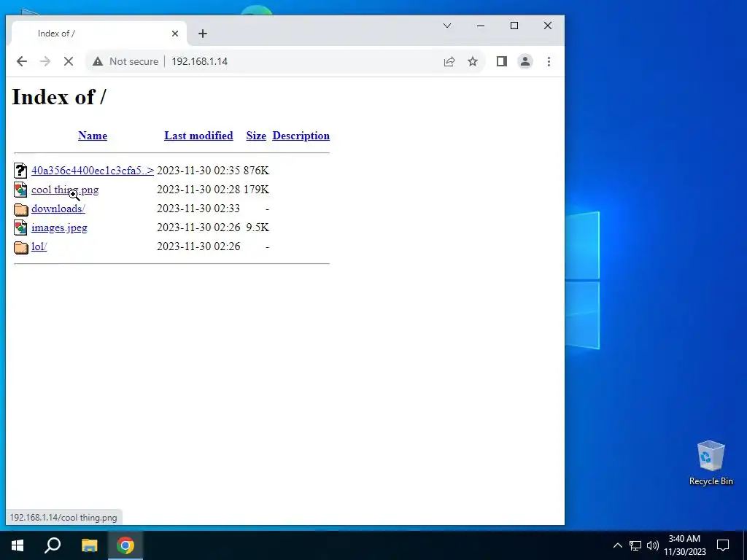Sort the listing by Description
Viewport: 747px width, 560px height.
(301, 136)
